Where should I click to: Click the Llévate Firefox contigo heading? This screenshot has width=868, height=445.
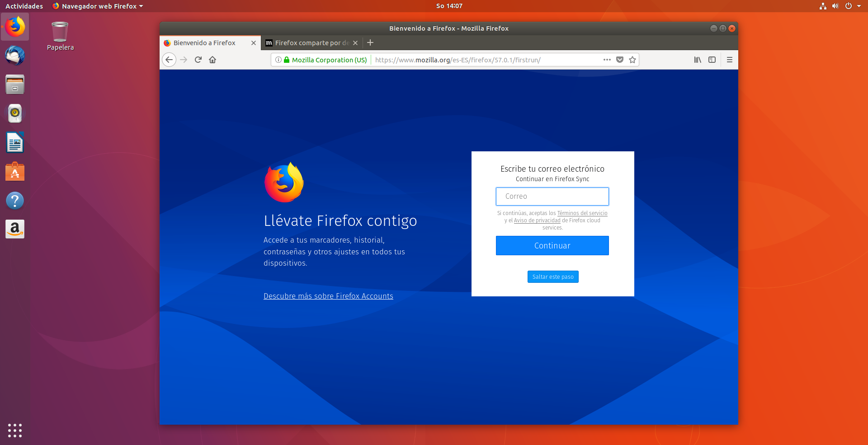pyautogui.click(x=340, y=221)
